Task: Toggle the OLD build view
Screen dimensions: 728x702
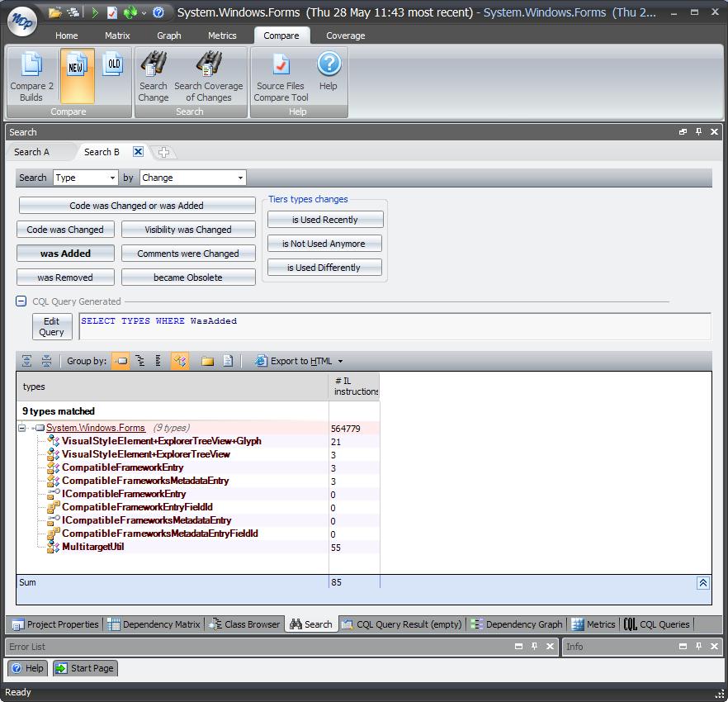Action: click(x=113, y=65)
